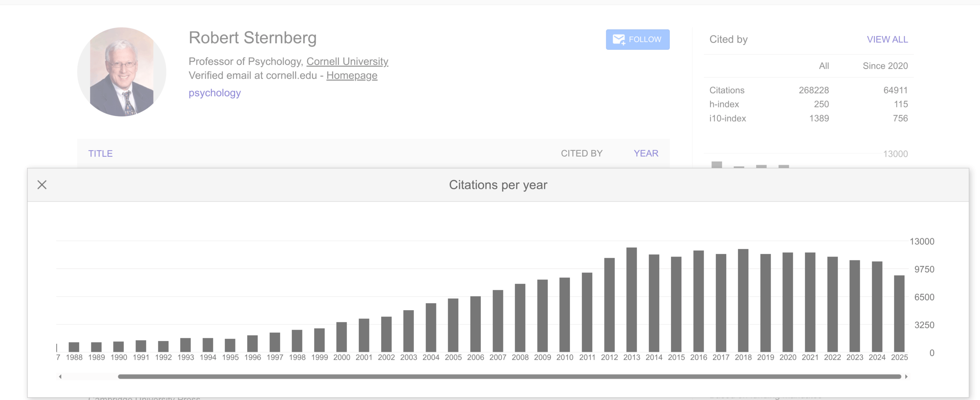This screenshot has height=400, width=980.
Task: Click View All in Cited by panel
Action: point(887,39)
